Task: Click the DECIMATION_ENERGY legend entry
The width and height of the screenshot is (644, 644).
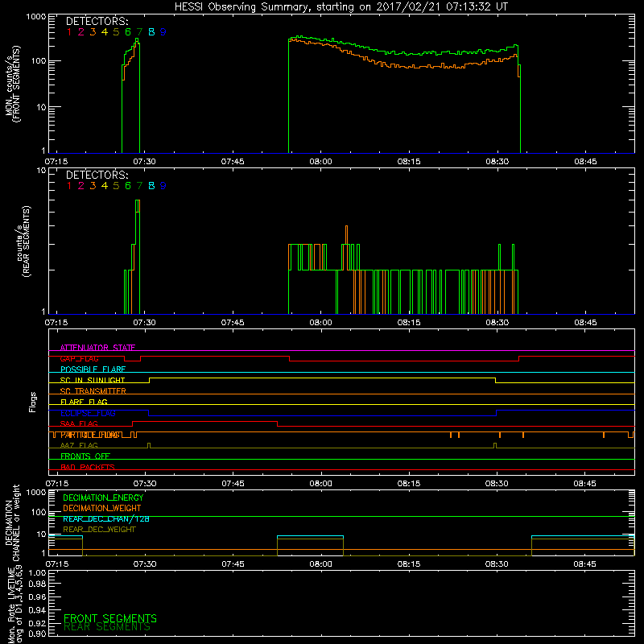Action: pyautogui.click(x=103, y=497)
